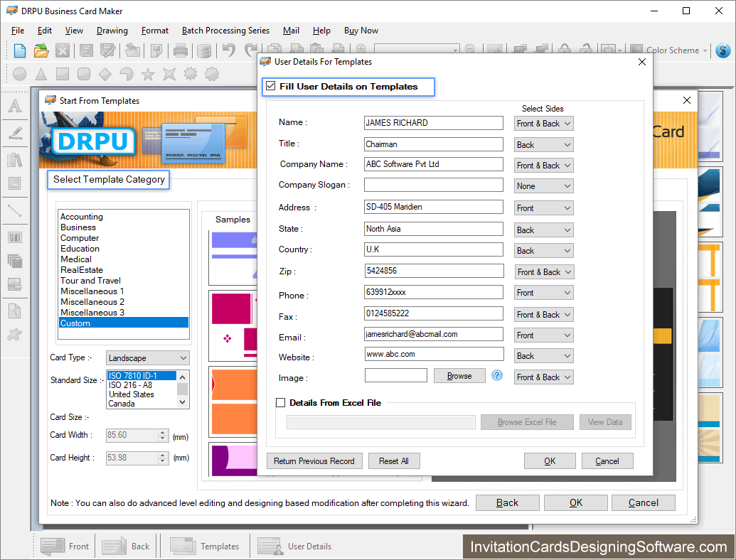The width and height of the screenshot is (736, 560).
Task: Cancel the User Details dialog
Action: coord(607,461)
